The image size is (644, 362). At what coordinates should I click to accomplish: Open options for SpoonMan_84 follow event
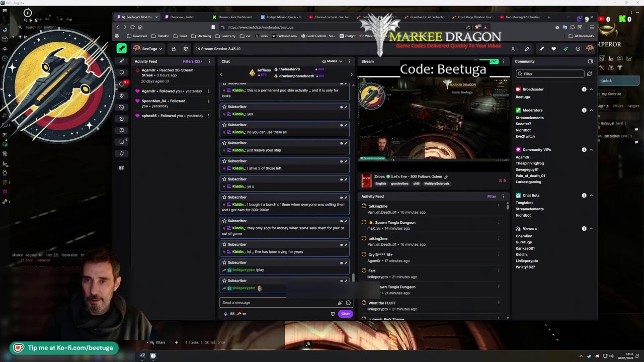click(208, 101)
